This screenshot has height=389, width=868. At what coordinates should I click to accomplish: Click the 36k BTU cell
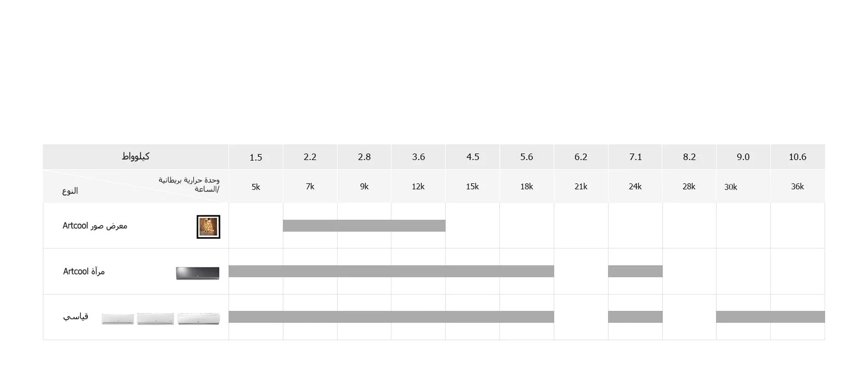[x=797, y=187]
